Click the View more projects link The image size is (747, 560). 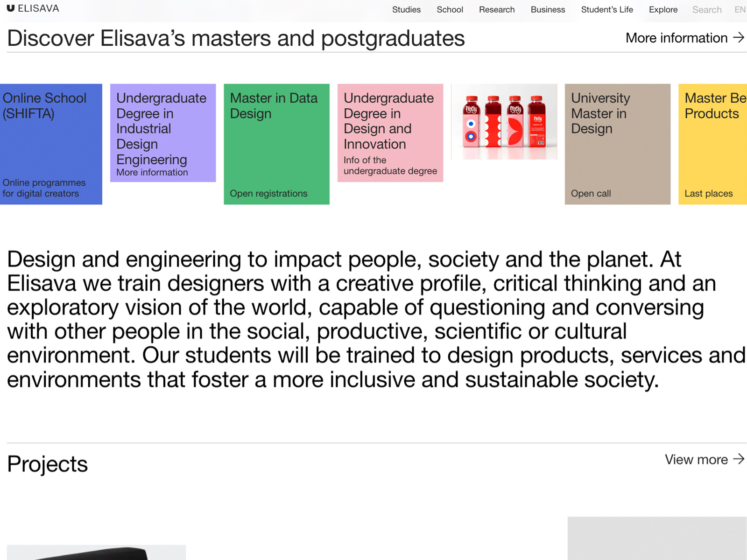click(696, 460)
